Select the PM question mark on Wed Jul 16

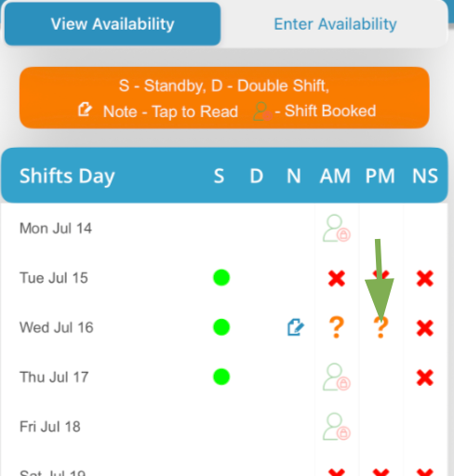(381, 328)
